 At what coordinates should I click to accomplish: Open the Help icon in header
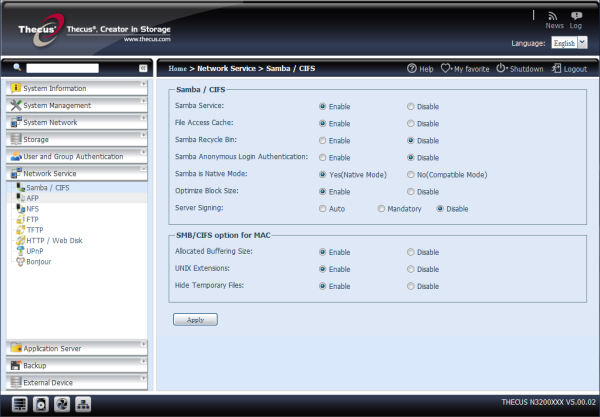420,69
